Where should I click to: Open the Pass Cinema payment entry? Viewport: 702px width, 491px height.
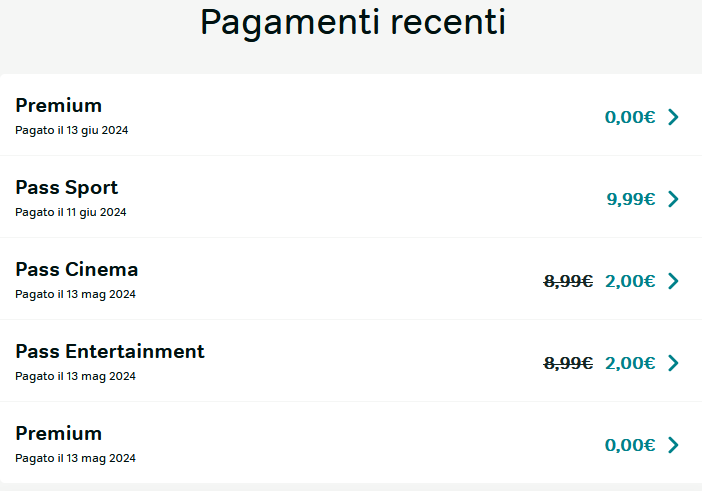[351, 279]
